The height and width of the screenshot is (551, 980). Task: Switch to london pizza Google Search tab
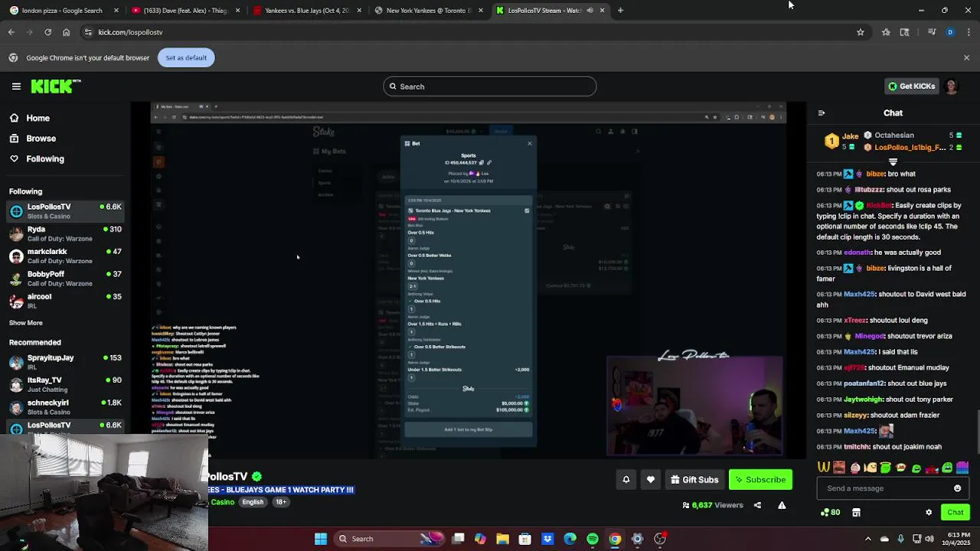pyautogui.click(x=63, y=11)
